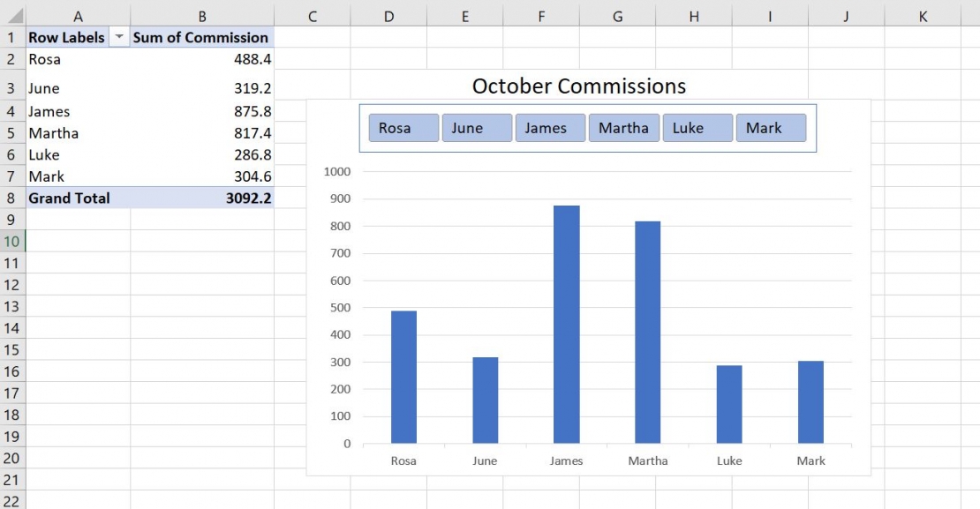Select row 8 header
The image size is (980, 509).
[11, 198]
